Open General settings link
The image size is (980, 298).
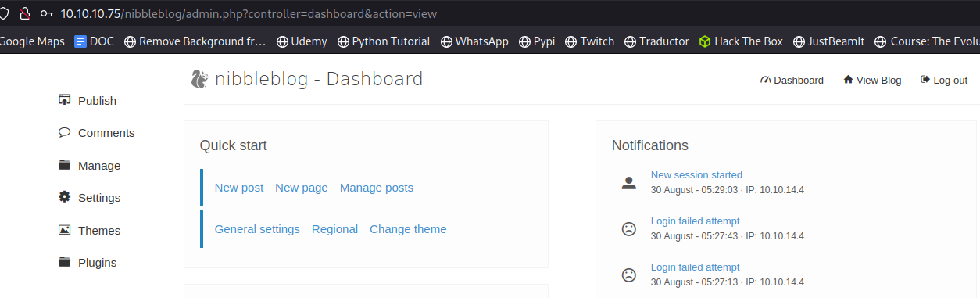257,229
